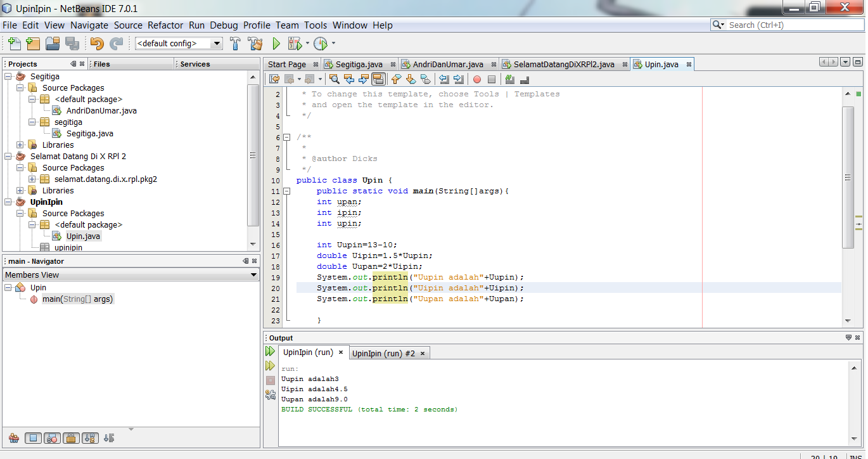Toggle Show Non-Public Members lock filter

pos(72,438)
